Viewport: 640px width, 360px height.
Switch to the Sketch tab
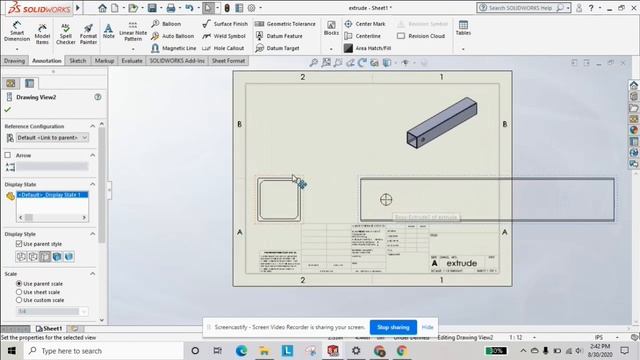[78, 61]
